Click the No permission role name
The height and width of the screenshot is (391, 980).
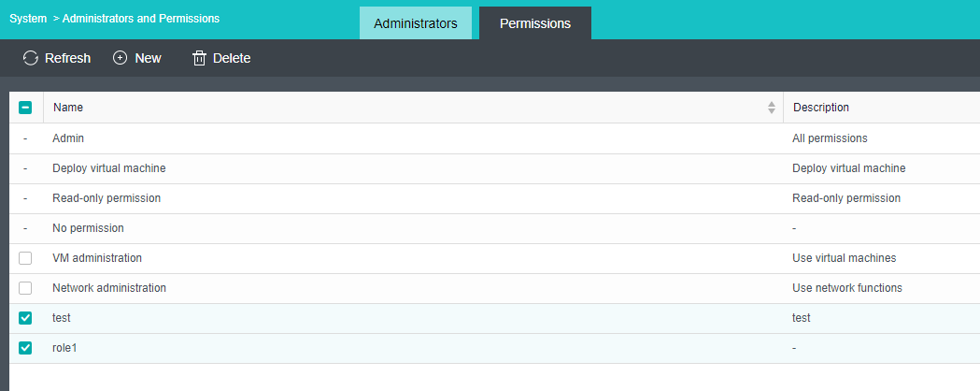(x=88, y=228)
